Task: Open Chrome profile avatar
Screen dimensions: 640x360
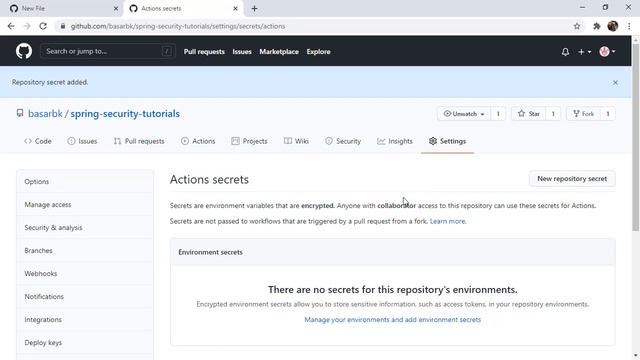Action: 612,26
